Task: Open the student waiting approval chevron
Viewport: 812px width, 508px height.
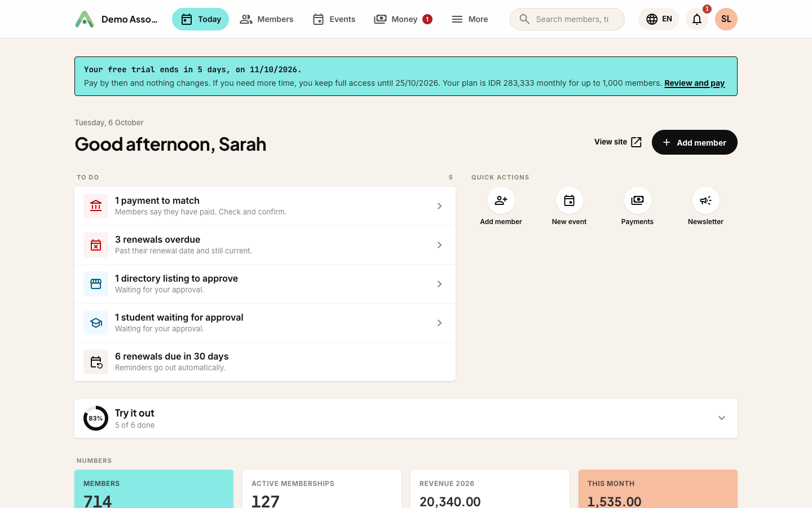Action: 439,323
